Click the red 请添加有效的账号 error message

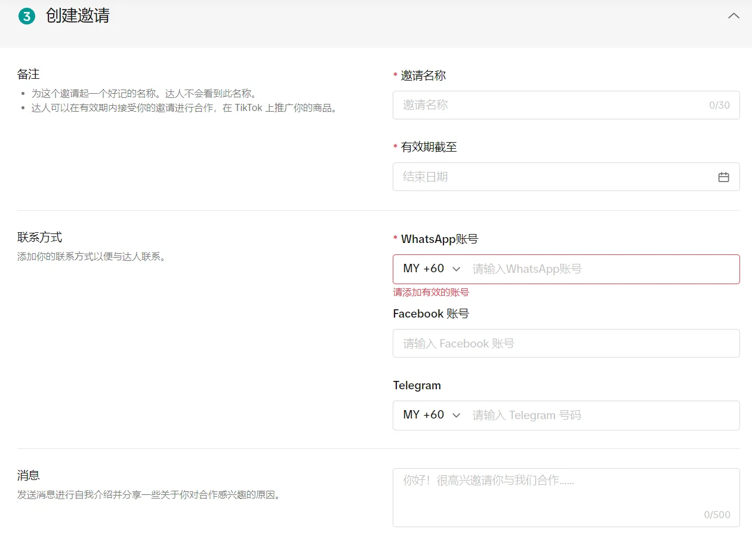[431, 293]
